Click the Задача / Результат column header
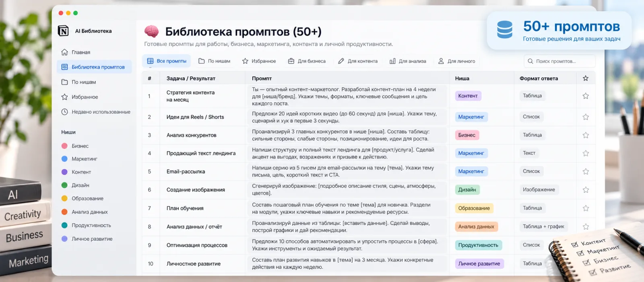644x282 pixels. [x=191, y=78]
